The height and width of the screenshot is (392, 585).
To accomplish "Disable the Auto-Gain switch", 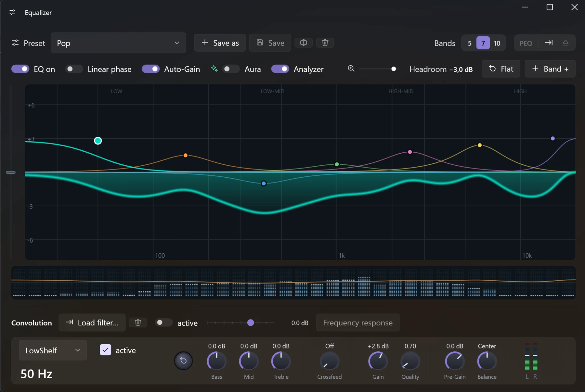I will (150, 69).
